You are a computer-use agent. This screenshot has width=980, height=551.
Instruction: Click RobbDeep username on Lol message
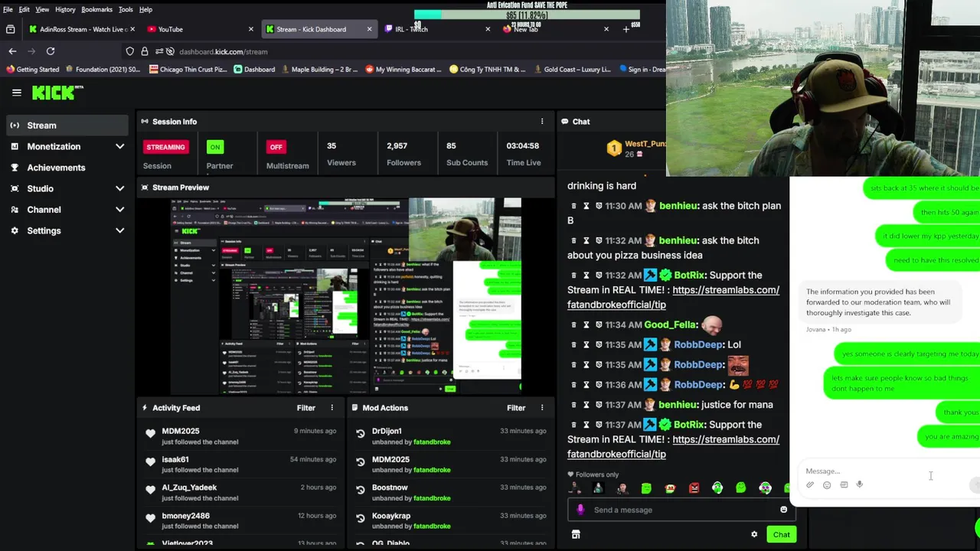698,344
